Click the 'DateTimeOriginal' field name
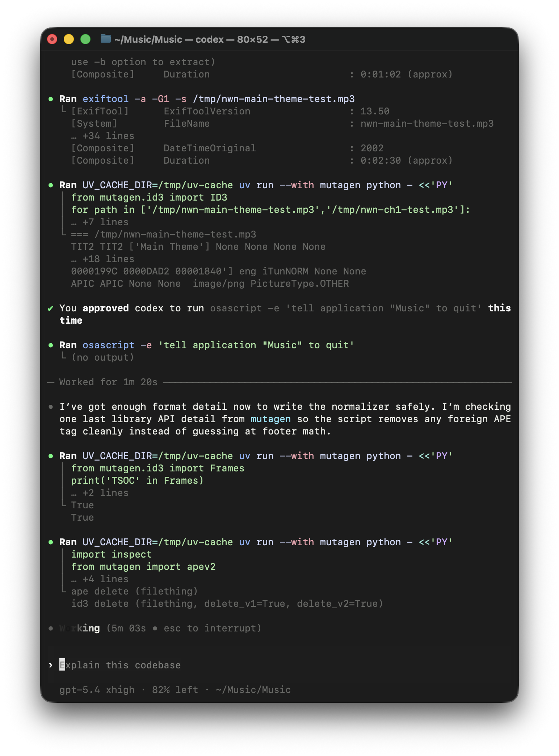This screenshot has height=756, width=559. coord(210,148)
